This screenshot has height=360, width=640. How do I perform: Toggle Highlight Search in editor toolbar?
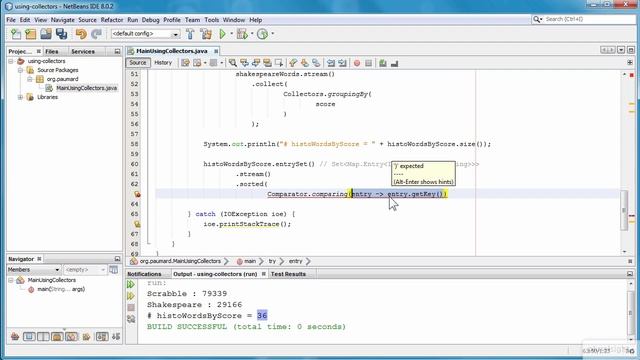tap(267, 63)
